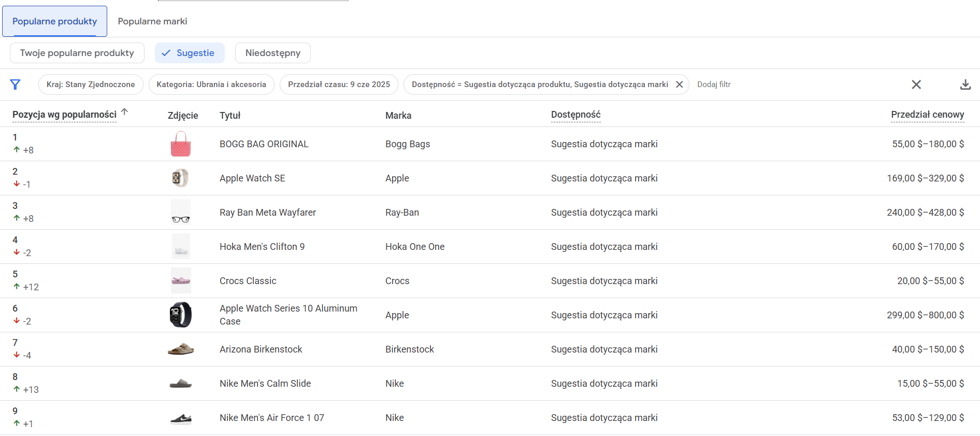Enable the Niedostępny filter chip
The height and width of the screenshot is (436, 980).
tap(272, 53)
